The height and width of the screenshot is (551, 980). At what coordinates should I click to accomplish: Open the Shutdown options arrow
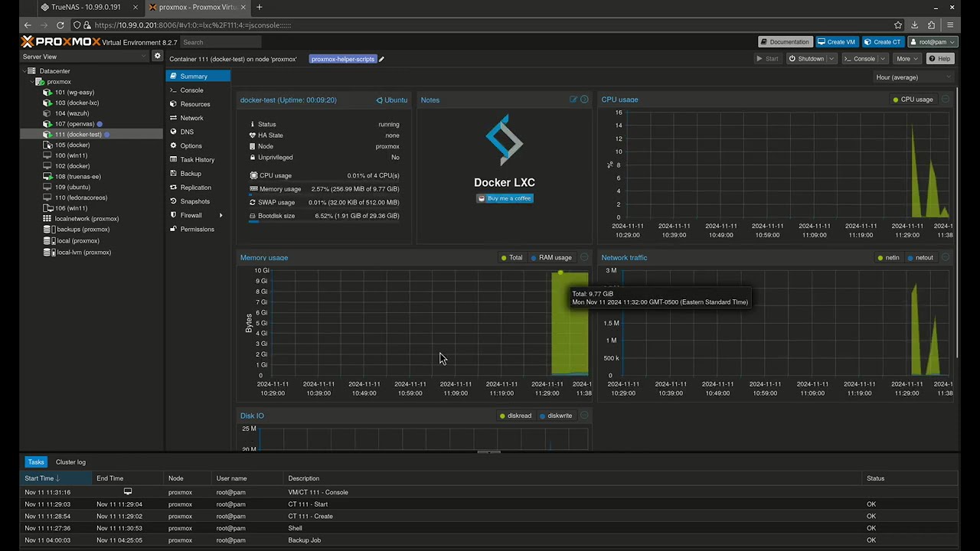coord(831,59)
